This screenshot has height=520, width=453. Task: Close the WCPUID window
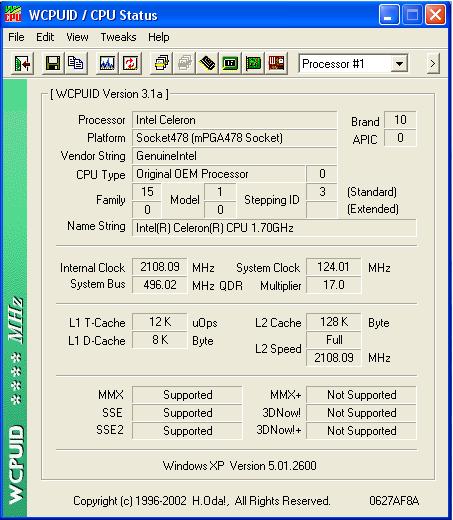coord(436,15)
